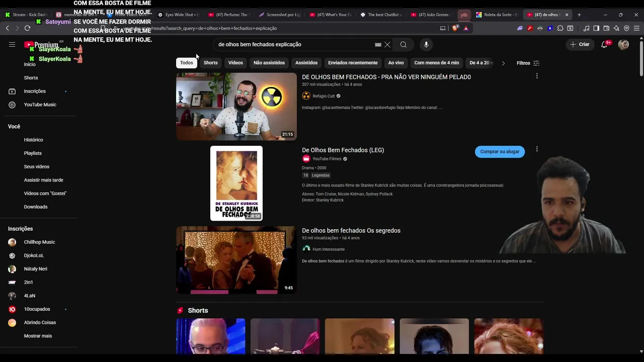Open the Refúgio Cult channel avatar
This screenshot has height=362, width=644.
pyautogui.click(x=306, y=96)
